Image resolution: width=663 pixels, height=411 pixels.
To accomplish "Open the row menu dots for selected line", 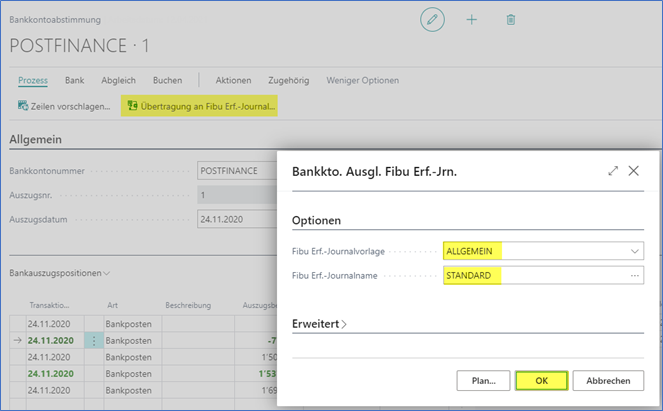I will 94,340.
